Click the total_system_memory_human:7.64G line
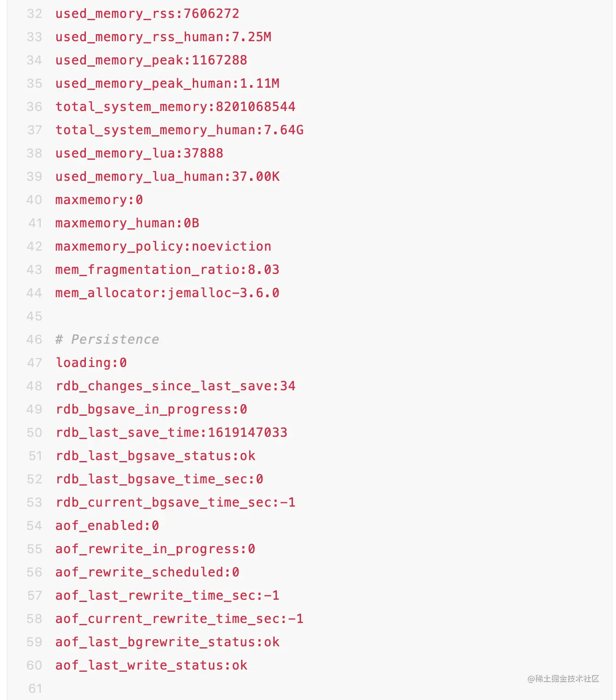Image resolution: width=616 pixels, height=700 pixels. [x=179, y=130]
